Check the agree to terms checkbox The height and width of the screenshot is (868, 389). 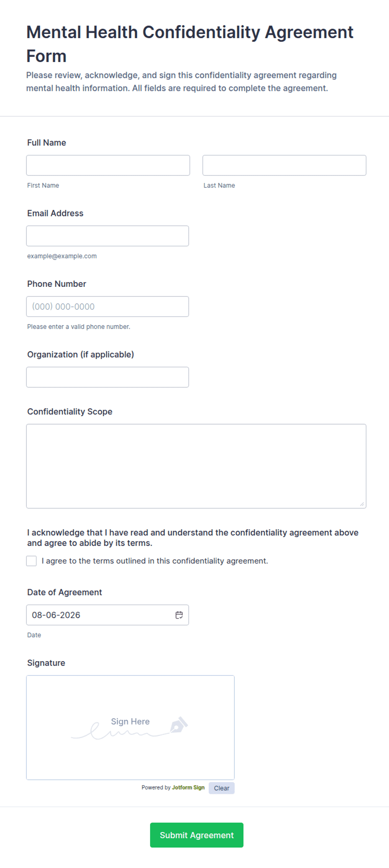coord(31,561)
